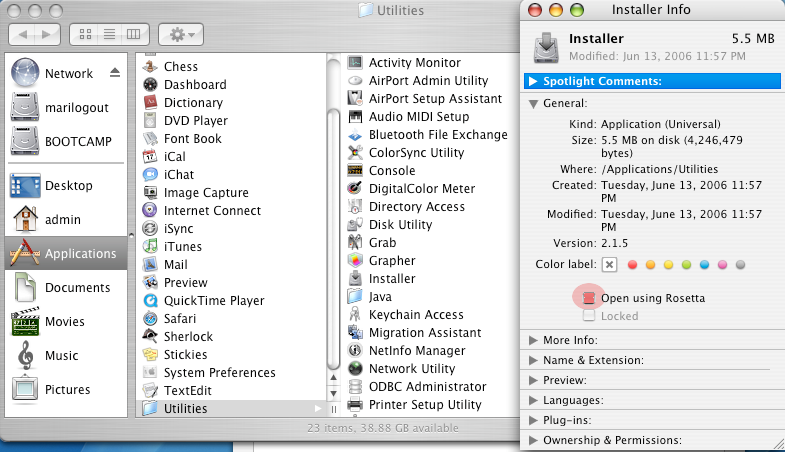Image resolution: width=785 pixels, height=452 pixels.
Task: Apply the gray color label
Action: tap(740, 264)
